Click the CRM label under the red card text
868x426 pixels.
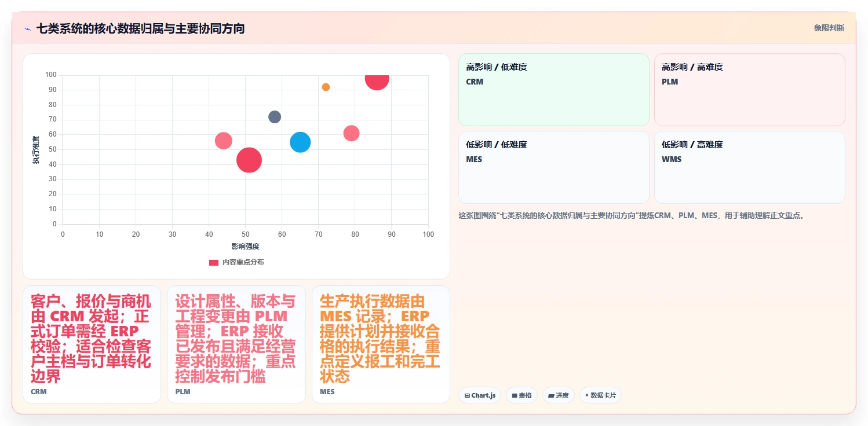39,392
